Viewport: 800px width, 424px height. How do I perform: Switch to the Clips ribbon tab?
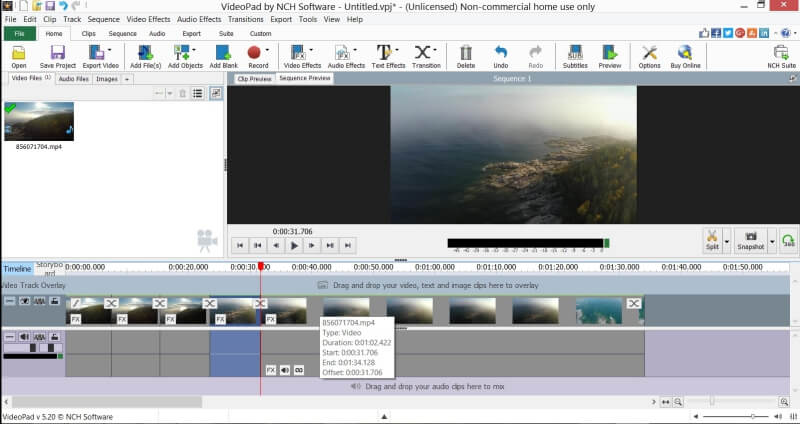(88, 34)
